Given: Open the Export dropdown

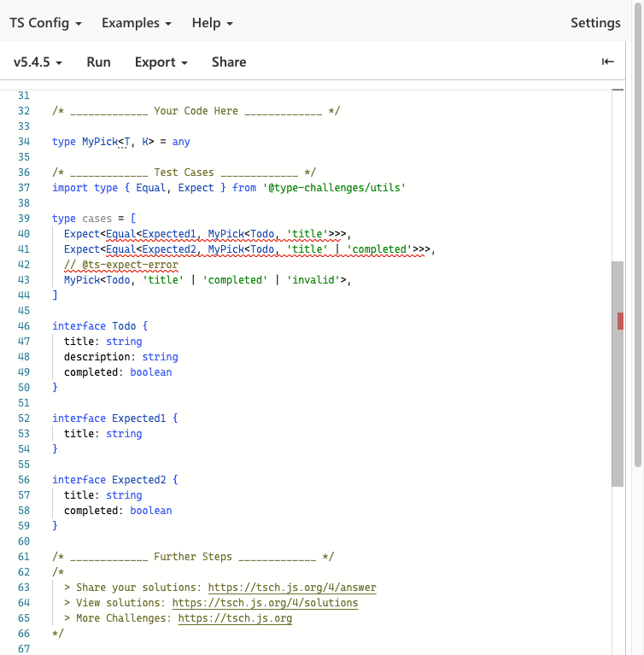Looking at the screenshot, I should coord(161,61).
